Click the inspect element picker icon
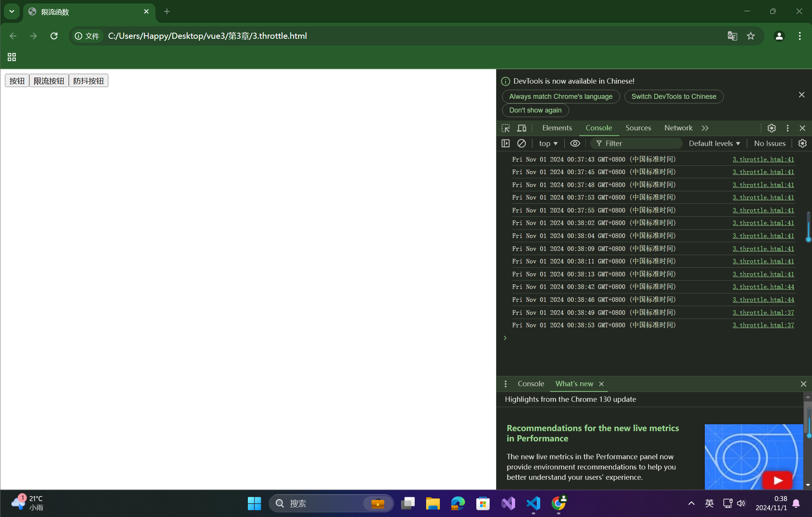This screenshot has width=812, height=517. click(x=506, y=128)
